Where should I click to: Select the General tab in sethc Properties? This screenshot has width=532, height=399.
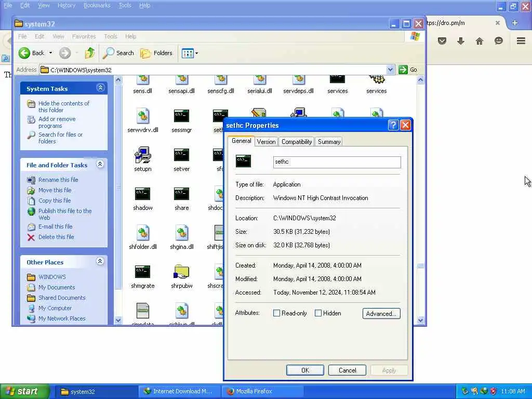tap(241, 141)
